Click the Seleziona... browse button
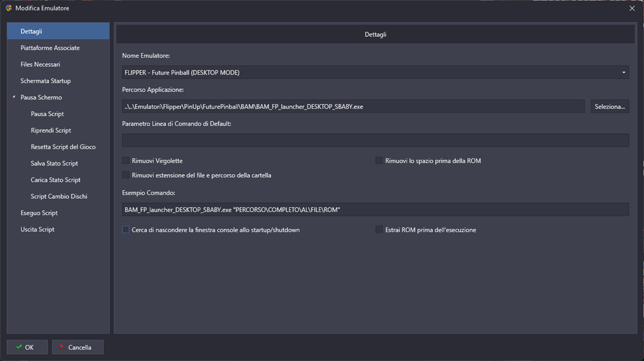 (610, 107)
